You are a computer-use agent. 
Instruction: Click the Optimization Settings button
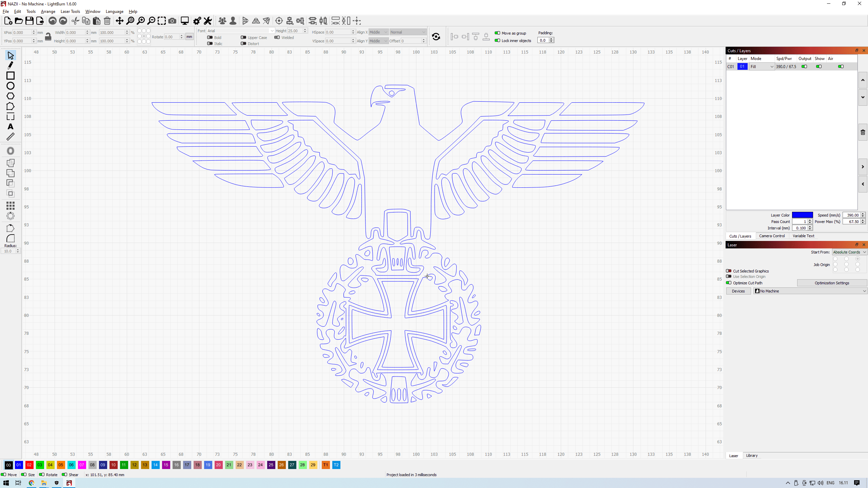832,283
